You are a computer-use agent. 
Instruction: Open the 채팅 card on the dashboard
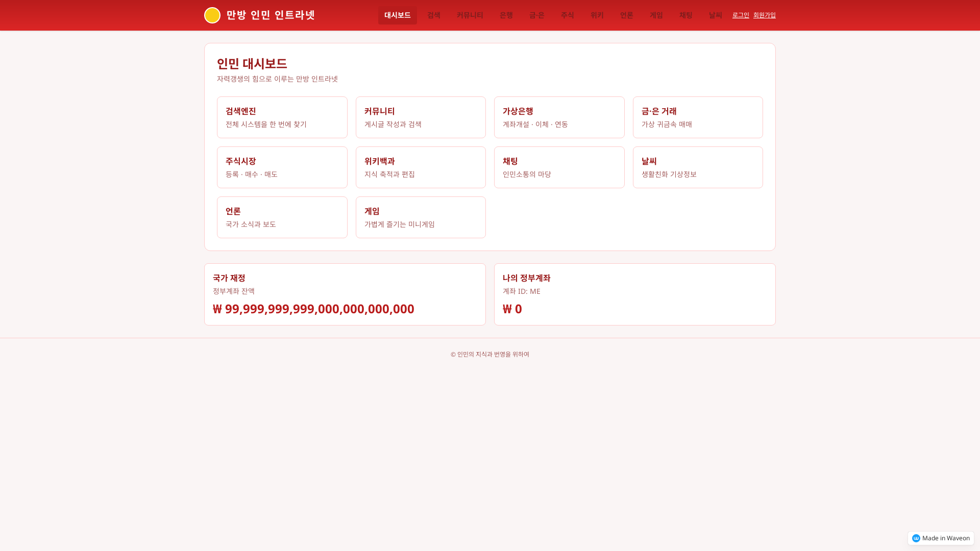pos(559,167)
